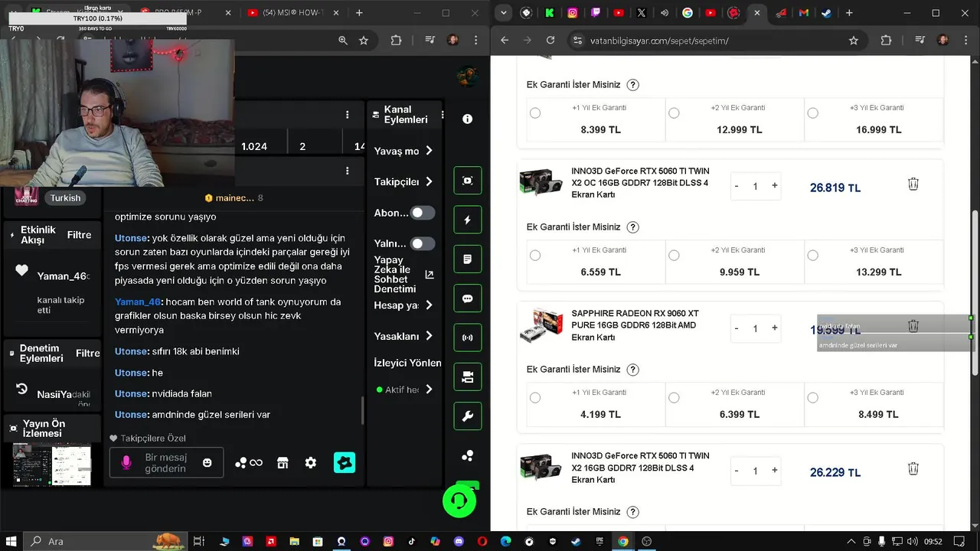The image size is (980, 551).
Task: Open Yapay Zeka ile Sohbet Denetimi external link
Action: tap(430, 275)
